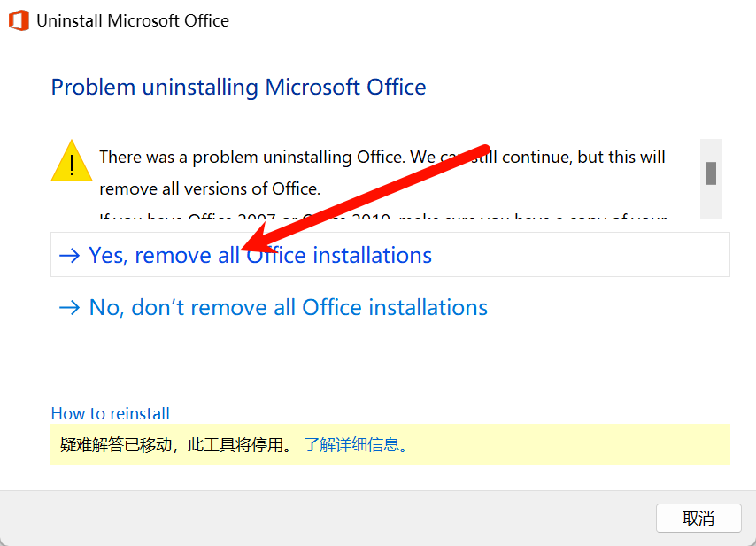The width and height of the screenshot is (756, 546).
Task: Click the partially hidden Office 2007 text line
Action: pos(383,215)
